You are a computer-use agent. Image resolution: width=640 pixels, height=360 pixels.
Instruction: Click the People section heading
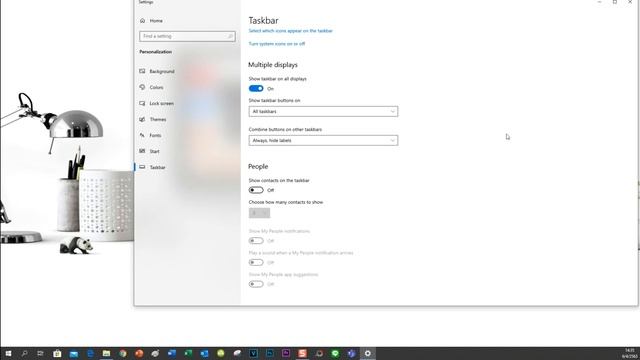point(258,167)
